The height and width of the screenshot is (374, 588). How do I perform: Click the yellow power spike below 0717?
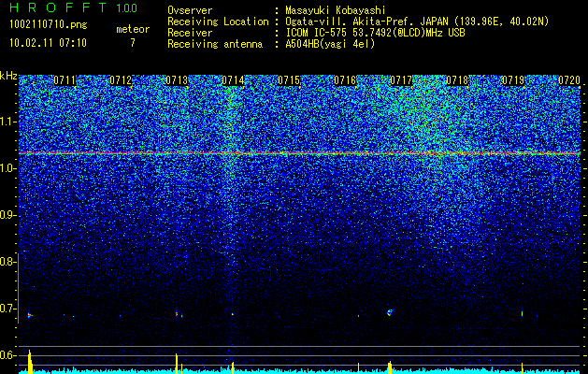pyautogui.click(x=390, y=367)
